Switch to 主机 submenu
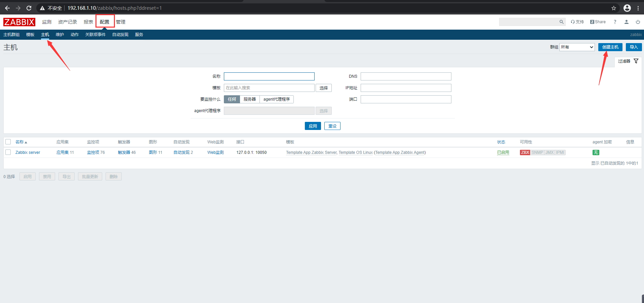The image size is (644, 303). [x=45, y=35]
